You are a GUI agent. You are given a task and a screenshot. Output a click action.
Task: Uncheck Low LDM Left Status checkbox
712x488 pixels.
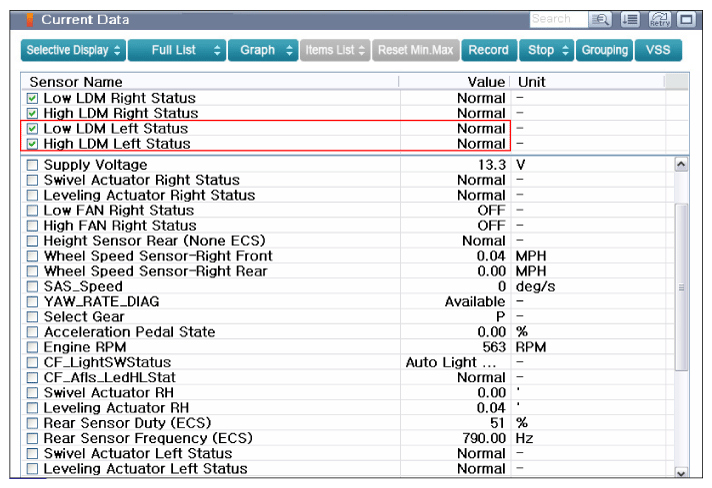coord(32,129)
